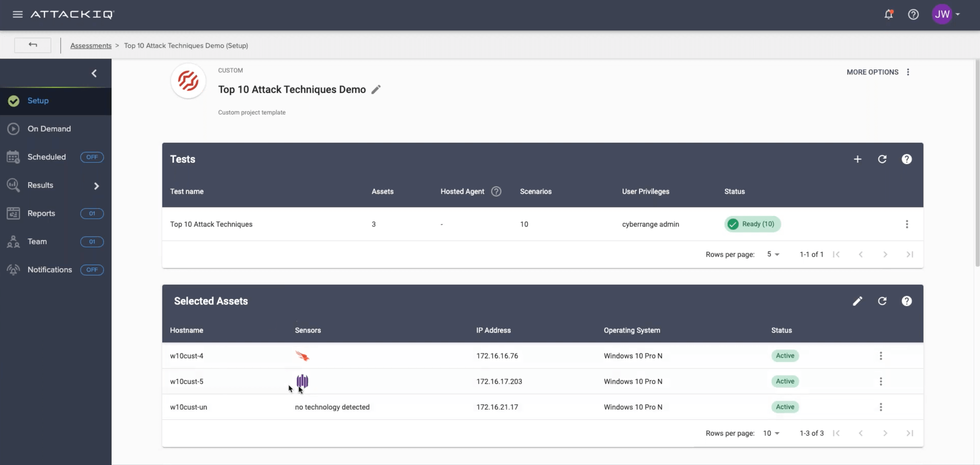
Task: Collapse the left sidebar chevron
Action: [94, 73]
